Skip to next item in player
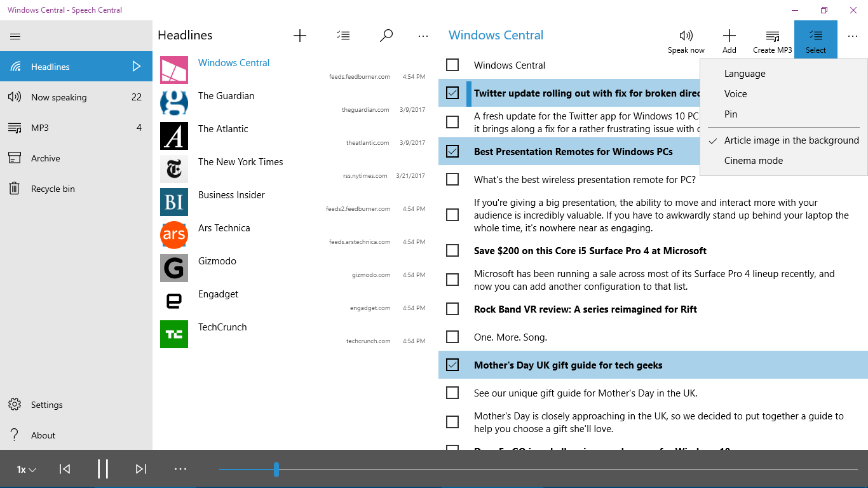The width and height of the screenshot is (868, 488). pyautogui.click(x=141, y=469)
